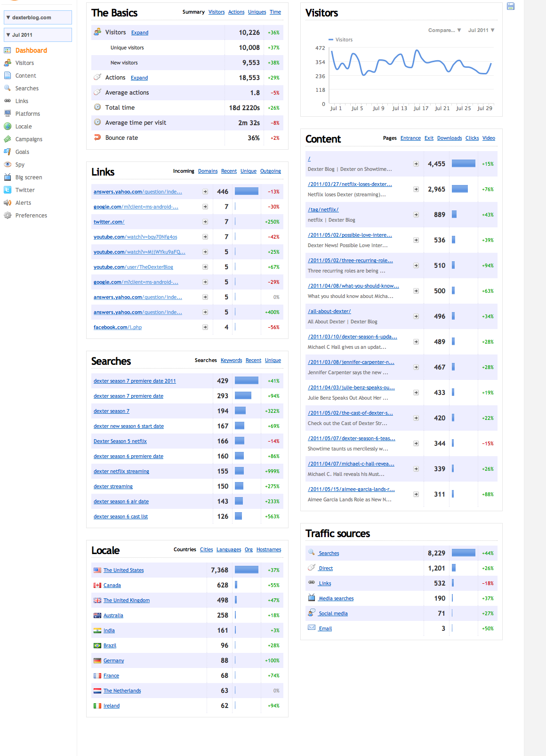Select the Locale globe icon
The height and width of the screenshot is (756, 546).
coord(8,127)
